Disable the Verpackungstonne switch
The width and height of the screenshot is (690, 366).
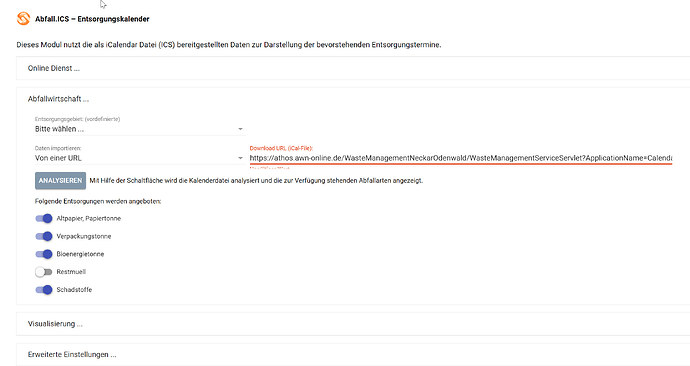44,236
